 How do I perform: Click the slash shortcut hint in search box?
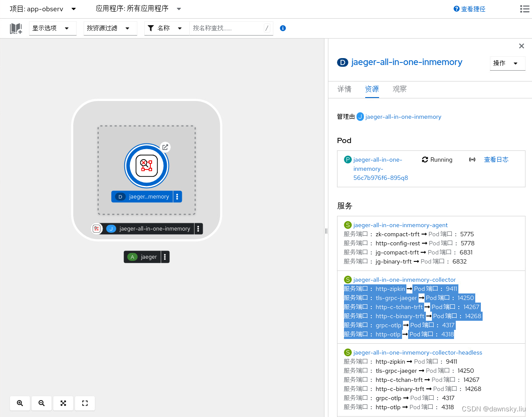(267, 28)
